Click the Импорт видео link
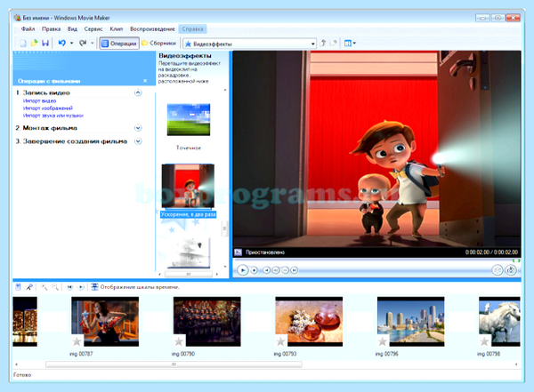Viewport: 534px width, 392px height. point(39,100)
